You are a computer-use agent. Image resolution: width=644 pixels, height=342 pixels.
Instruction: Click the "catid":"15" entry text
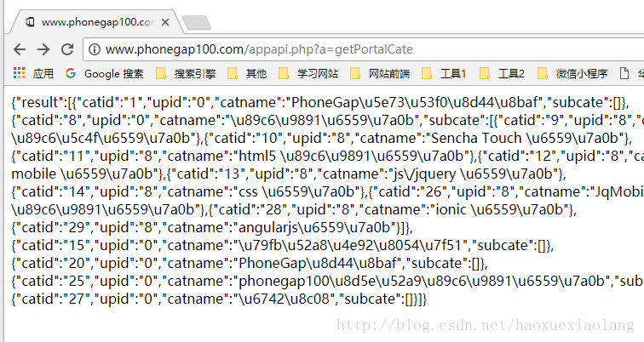50,246
